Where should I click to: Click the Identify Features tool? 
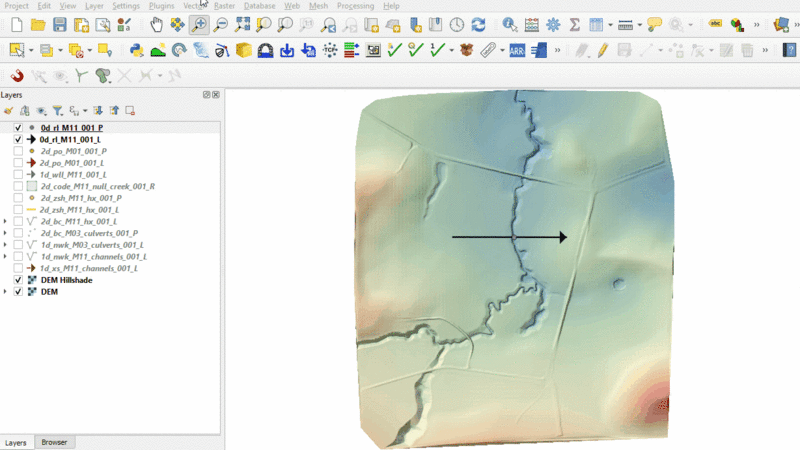[510, 24]
